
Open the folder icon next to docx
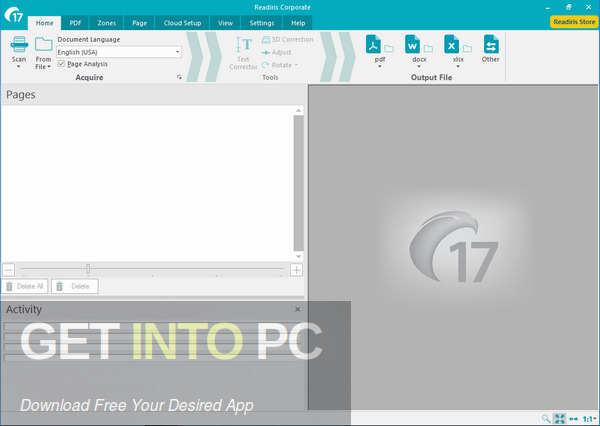[429, 49]
